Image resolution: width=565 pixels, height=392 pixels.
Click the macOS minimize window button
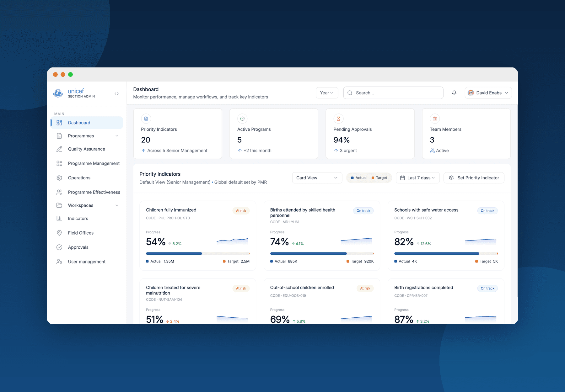[63, 74]
